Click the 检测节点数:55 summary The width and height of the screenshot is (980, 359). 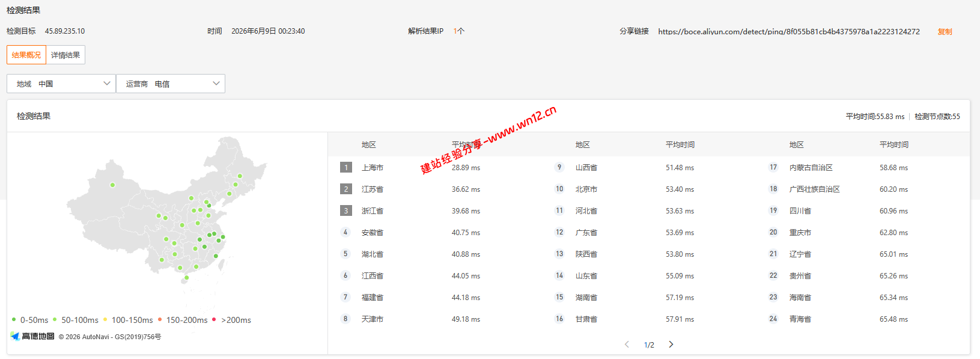click(937, 117)
